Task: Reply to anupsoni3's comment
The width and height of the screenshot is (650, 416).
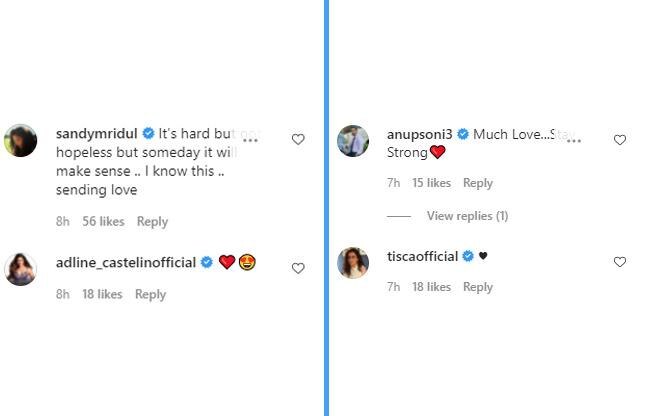Action: 478,183
